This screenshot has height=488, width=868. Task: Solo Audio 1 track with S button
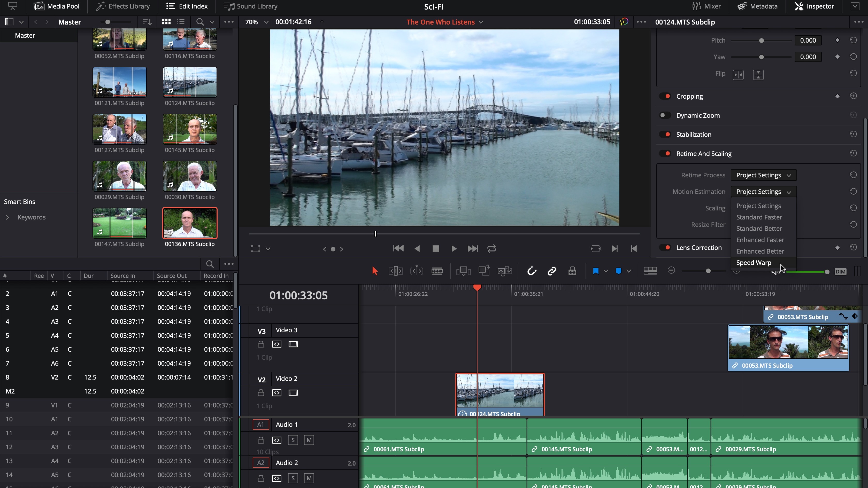coord(293,440)
